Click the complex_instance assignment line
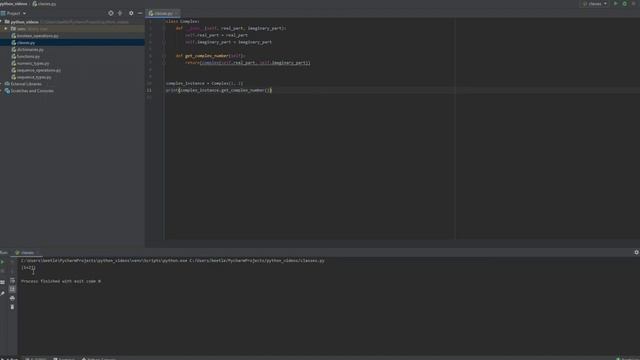The image size is (640, 360). (204, 83)
